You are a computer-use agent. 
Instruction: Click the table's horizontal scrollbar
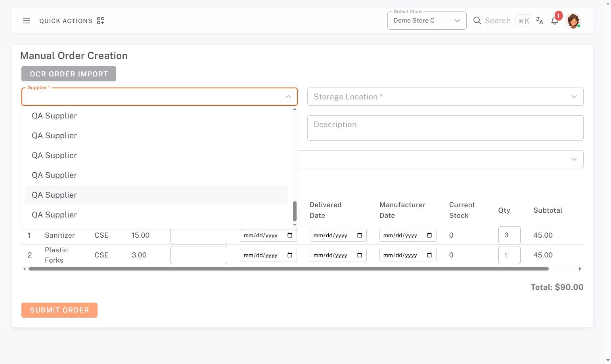(x=288, y=269)
